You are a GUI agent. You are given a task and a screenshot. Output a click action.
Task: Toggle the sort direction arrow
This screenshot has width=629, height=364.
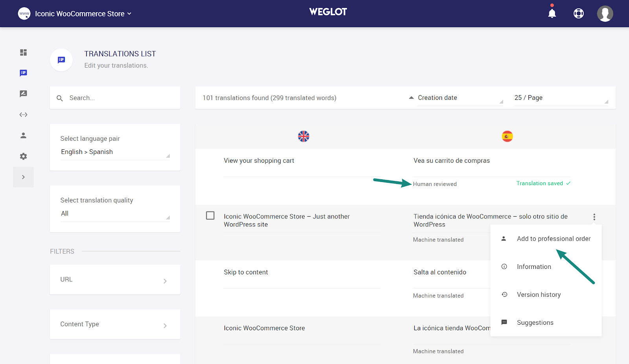[x=411, y=98]
